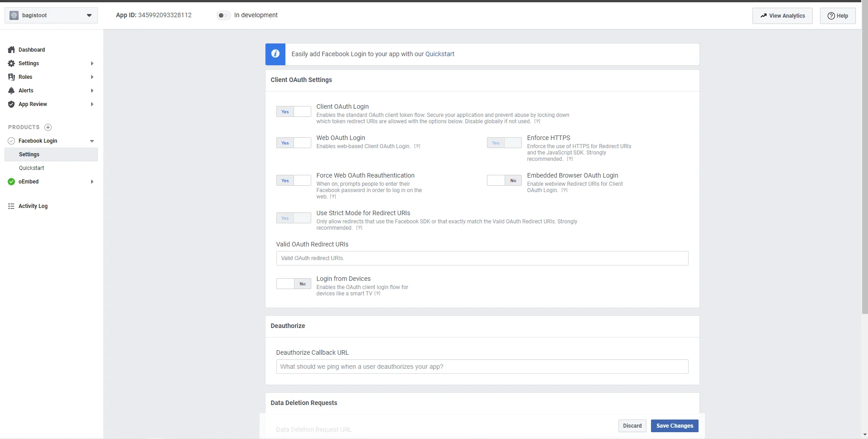Viewport: 868px width, 439px height.
Task: Click the Save Changes button
Action: coord(674,426)
